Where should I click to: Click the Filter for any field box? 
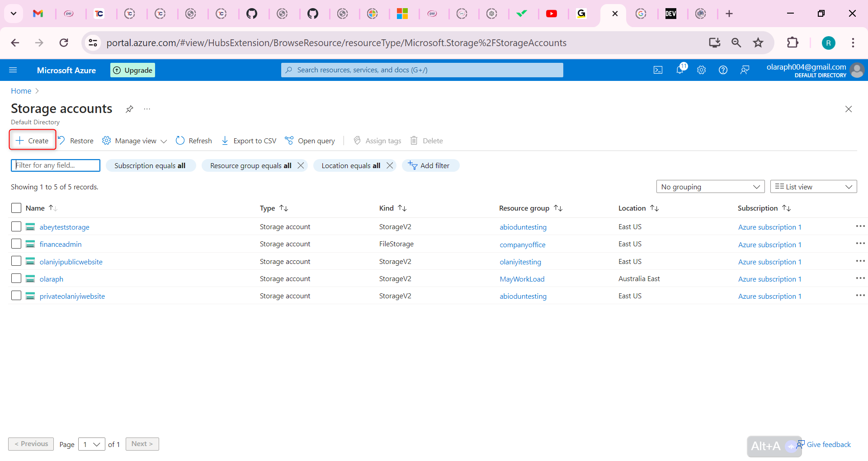coord(56,165)
